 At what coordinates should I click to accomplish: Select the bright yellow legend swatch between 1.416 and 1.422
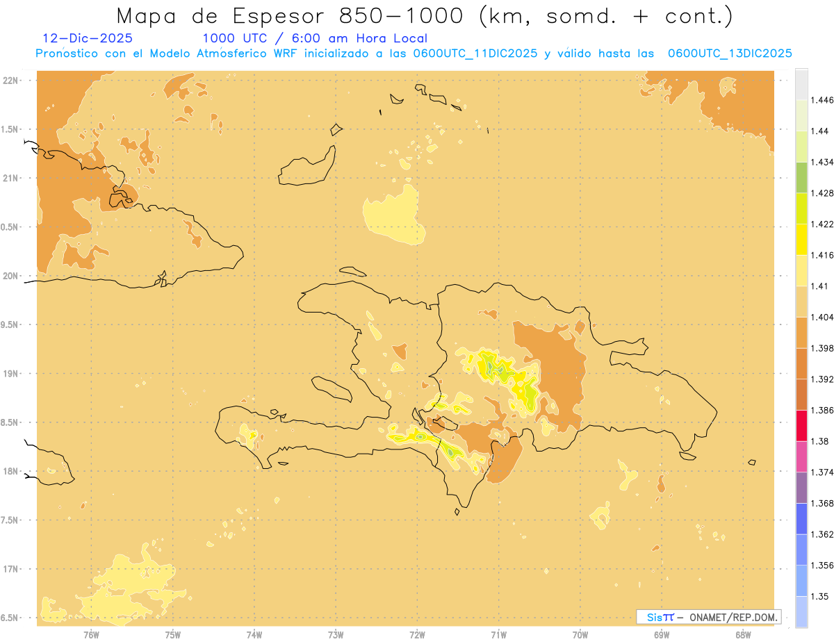(801, 239)
